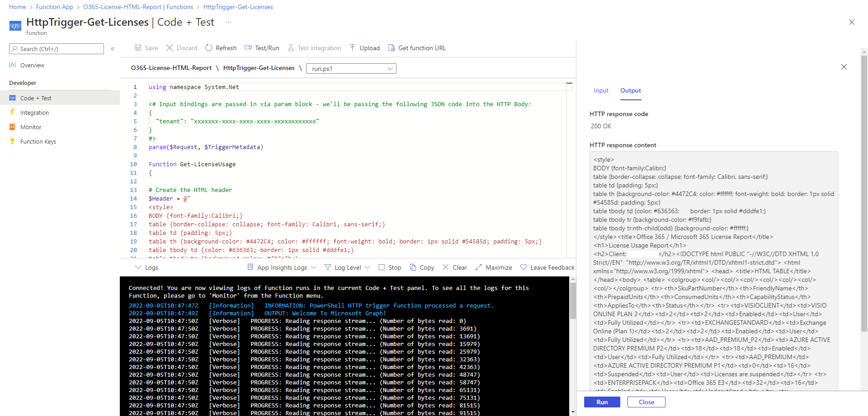Screen dimensions: 868x416
Task: Collapse the left navigation menu
Action: coord(113,49)
